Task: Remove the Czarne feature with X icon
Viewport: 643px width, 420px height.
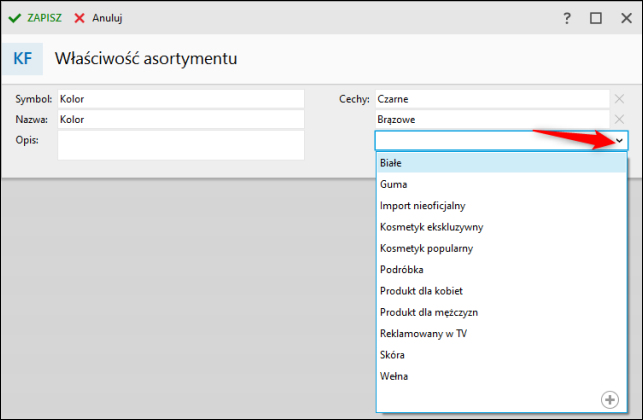Action: pyautogui.click(x=619, y=99)
